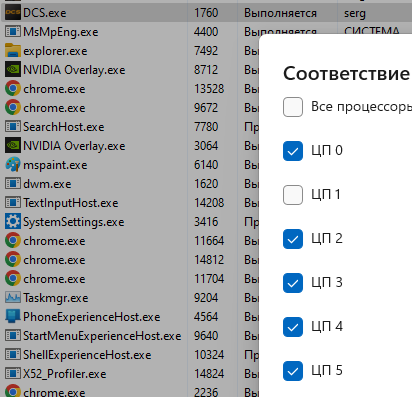Click PID value 14208
This screenshot has height=397, width=412.
tap(209, 203)
